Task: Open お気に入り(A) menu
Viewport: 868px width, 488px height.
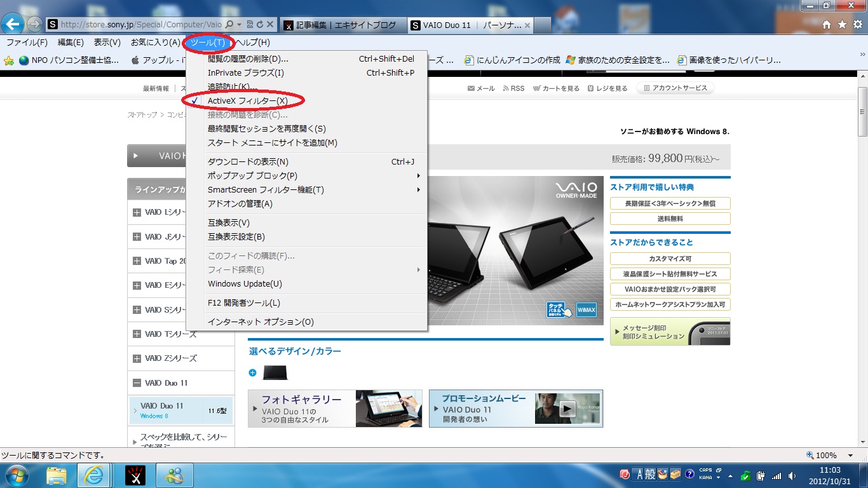Action: pos(156,43)
